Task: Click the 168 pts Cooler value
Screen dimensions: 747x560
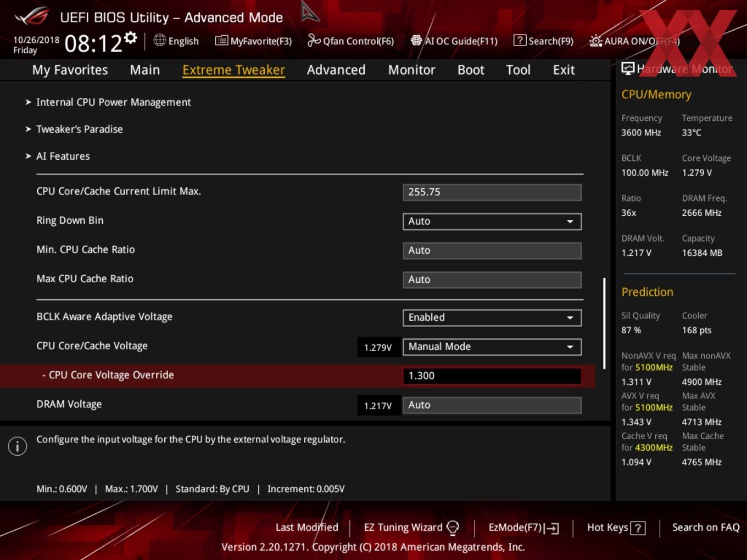Action: [696, 330]
